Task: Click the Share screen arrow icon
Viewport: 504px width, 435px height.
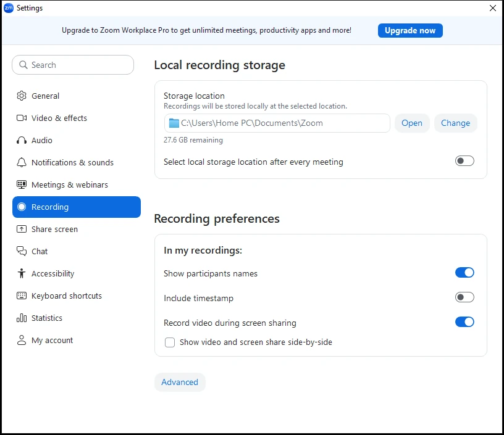Action: coord(22,229)
